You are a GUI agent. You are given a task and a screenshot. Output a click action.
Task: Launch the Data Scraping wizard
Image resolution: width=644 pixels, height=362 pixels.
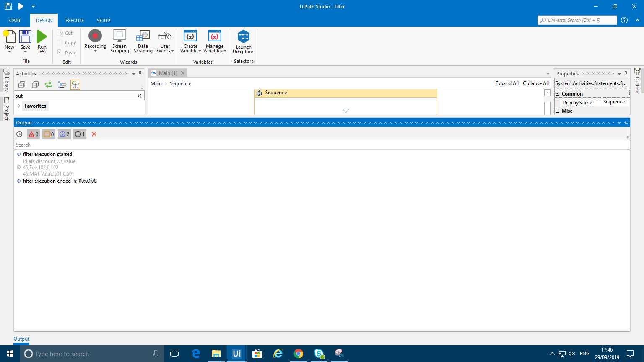pyautogui.click(x=143, y=41)
